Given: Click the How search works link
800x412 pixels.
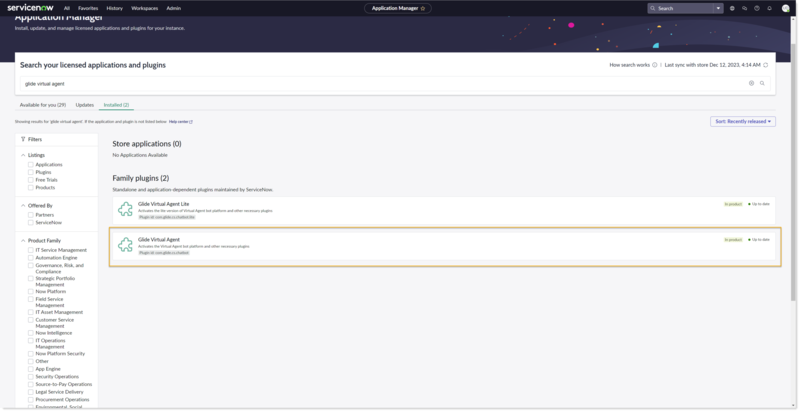Looking at the screenshot, I should (x=630, y=65).
